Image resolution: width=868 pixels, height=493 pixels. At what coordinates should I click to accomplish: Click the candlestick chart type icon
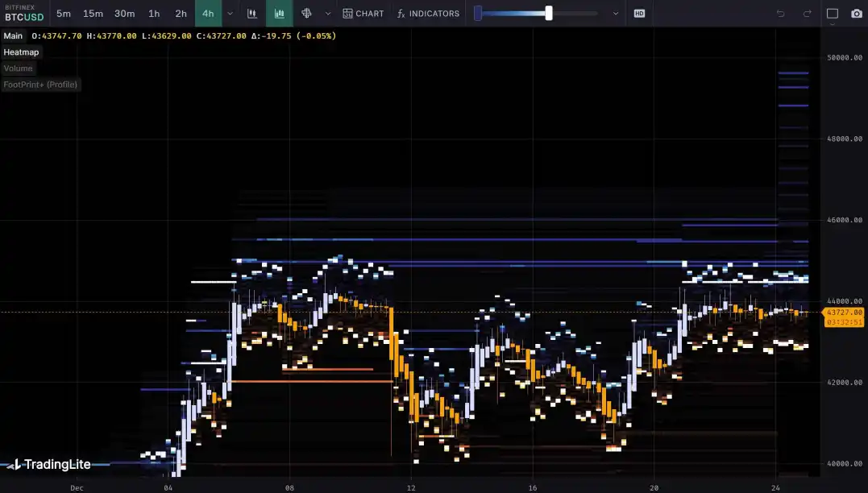(252, 14)
